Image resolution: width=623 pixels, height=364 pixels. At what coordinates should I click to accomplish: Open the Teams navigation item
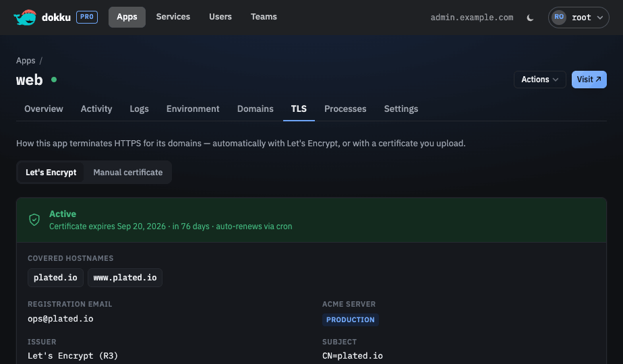pyautogui.click(x=264, y=17)
